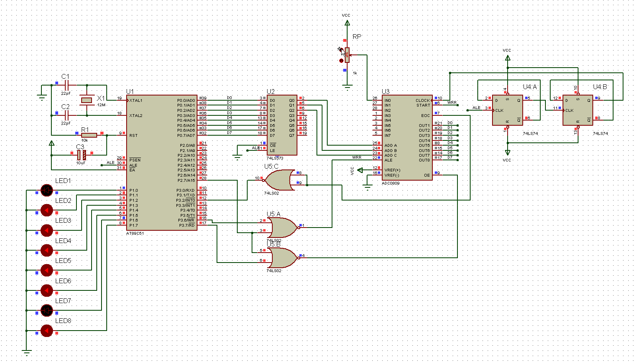Screen dimensions: 637x364
Task: Select capacitor C2 symbol
Action: tap(67, 115)
